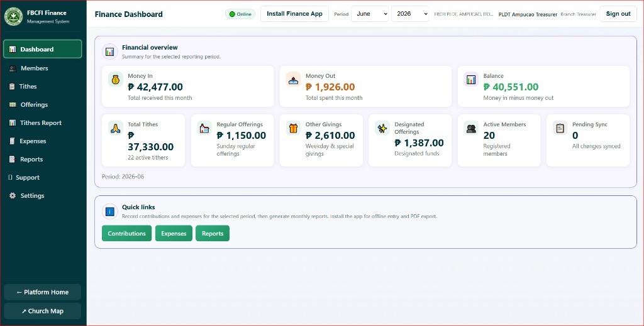Image resolution: width=644 pixels, height=326 pixels.
Task: Click the Money Out icon
Action: pyautogui.click(x=294, y=80)
